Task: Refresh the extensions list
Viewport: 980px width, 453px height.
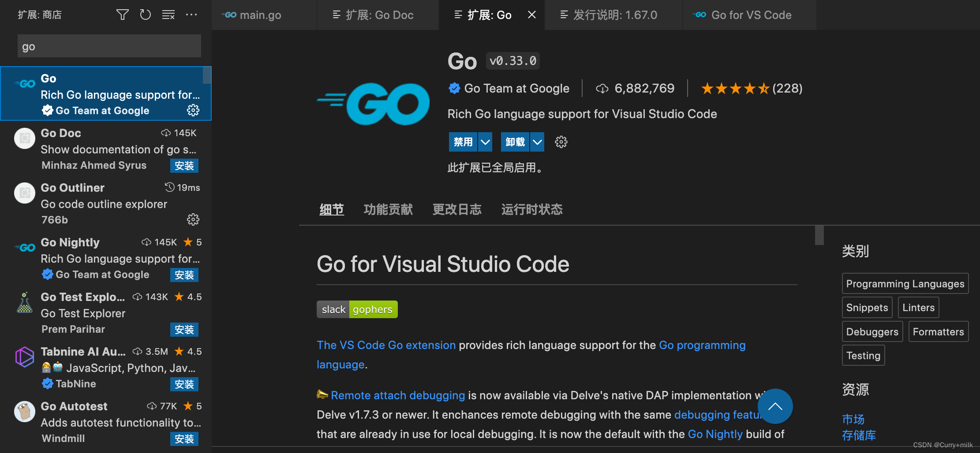Action: [x=146, y=15]
